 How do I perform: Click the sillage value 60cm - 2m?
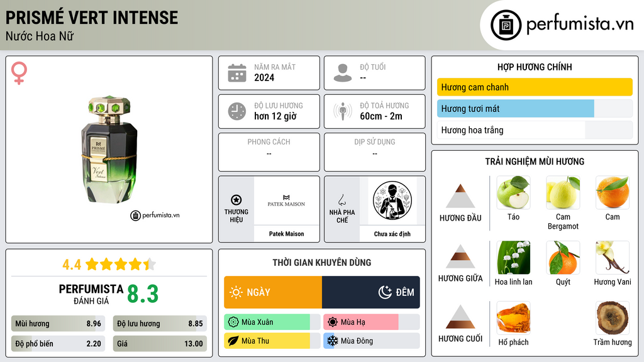click(x=381, y=116)
